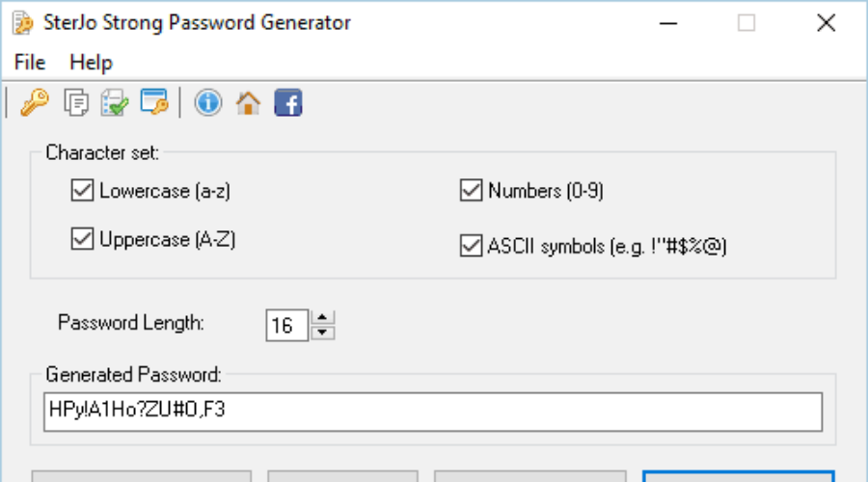Uncheck the Uppercase (A-Z) checkbox
The height and width of the screenshot is (482, 868).
83,239
